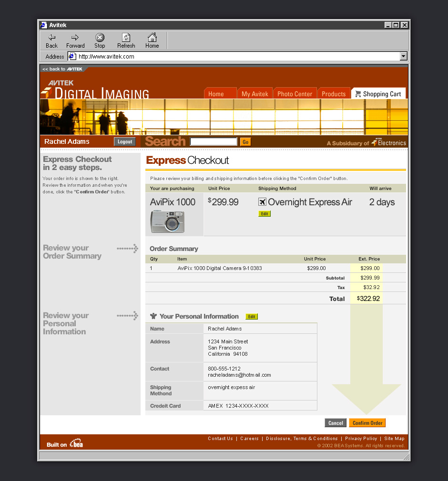Go to browser Home icon
Screen dimensions: 448x481
[x=152, y=38]
